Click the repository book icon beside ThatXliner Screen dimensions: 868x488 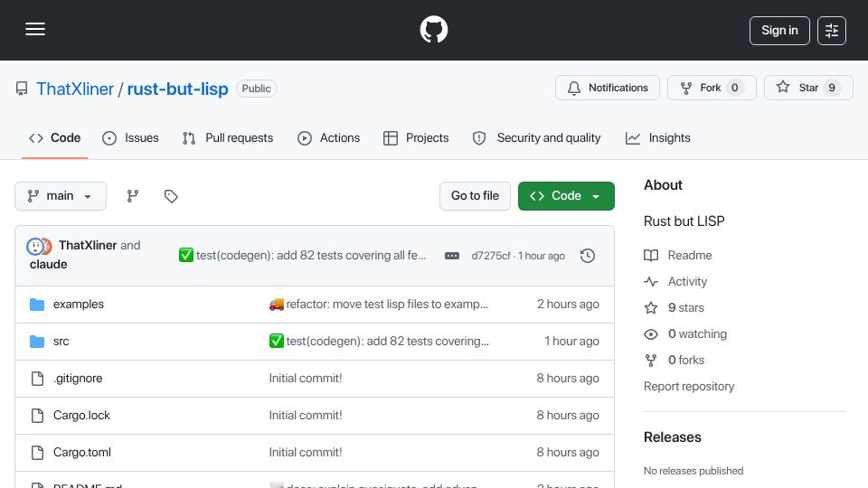pos(22,89)
